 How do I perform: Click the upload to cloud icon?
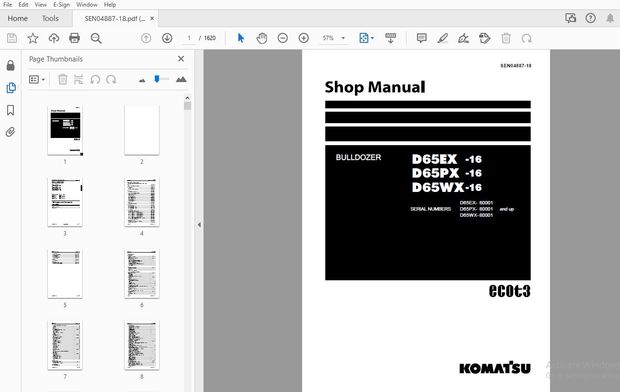tap(54, 38)
